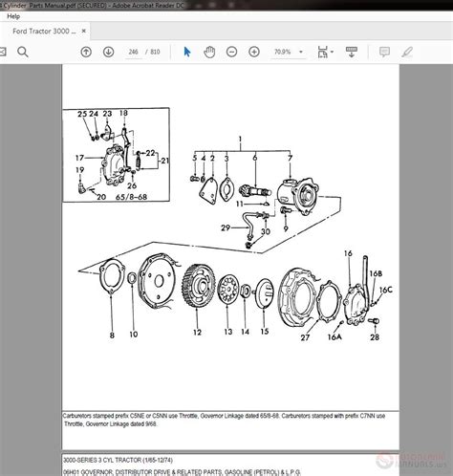Click the date label 65/8-68 in the inset
The width and height of the screenshot is (453, 476).
pos(131,197)
